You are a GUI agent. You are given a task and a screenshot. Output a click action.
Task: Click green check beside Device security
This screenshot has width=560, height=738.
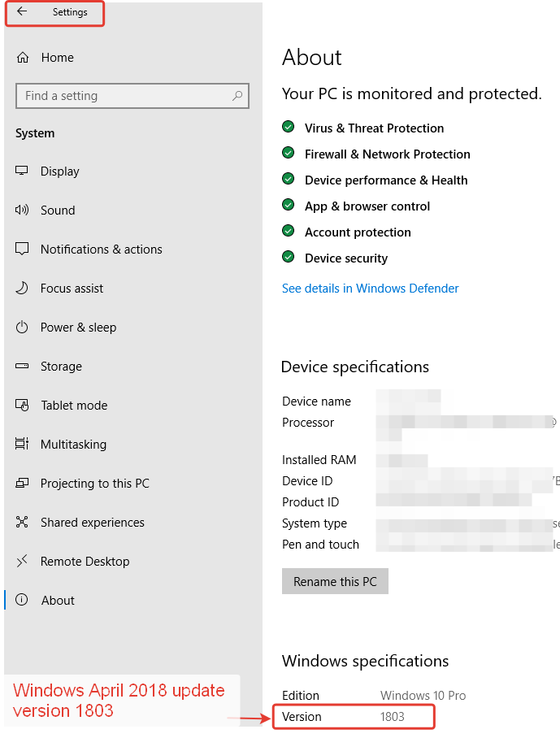(x=288, y=257)
